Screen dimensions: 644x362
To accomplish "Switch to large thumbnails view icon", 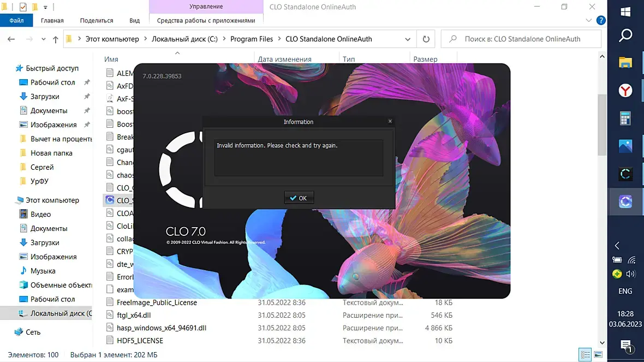I will [598, 354].
